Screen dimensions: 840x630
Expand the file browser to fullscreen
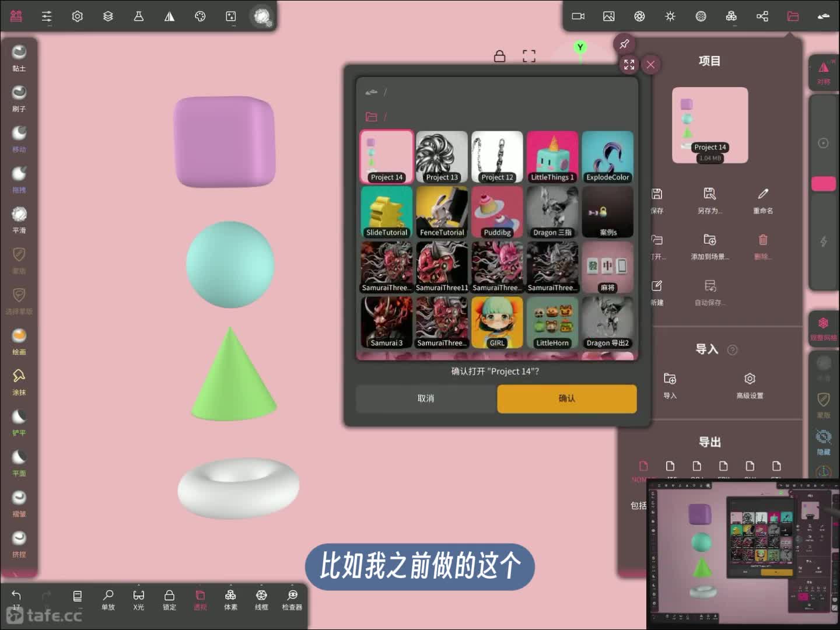click(x=629, y=64)
